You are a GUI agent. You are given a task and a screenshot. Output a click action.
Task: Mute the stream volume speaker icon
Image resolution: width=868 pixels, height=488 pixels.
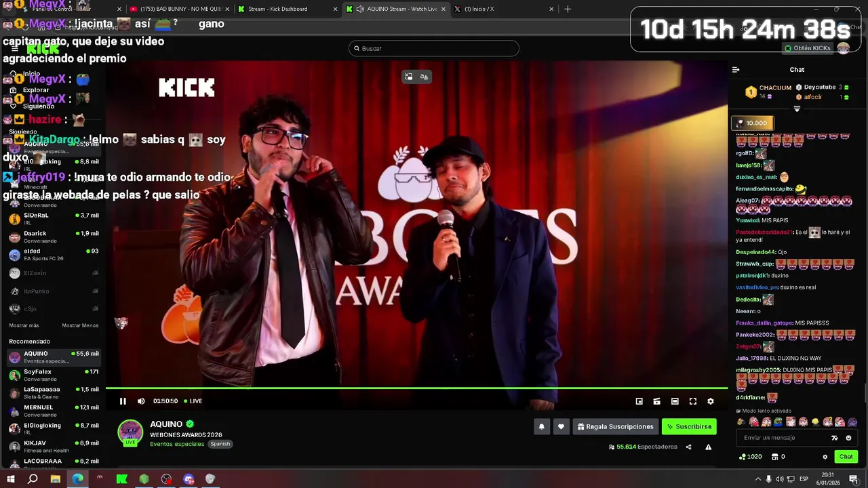point(141,401)
